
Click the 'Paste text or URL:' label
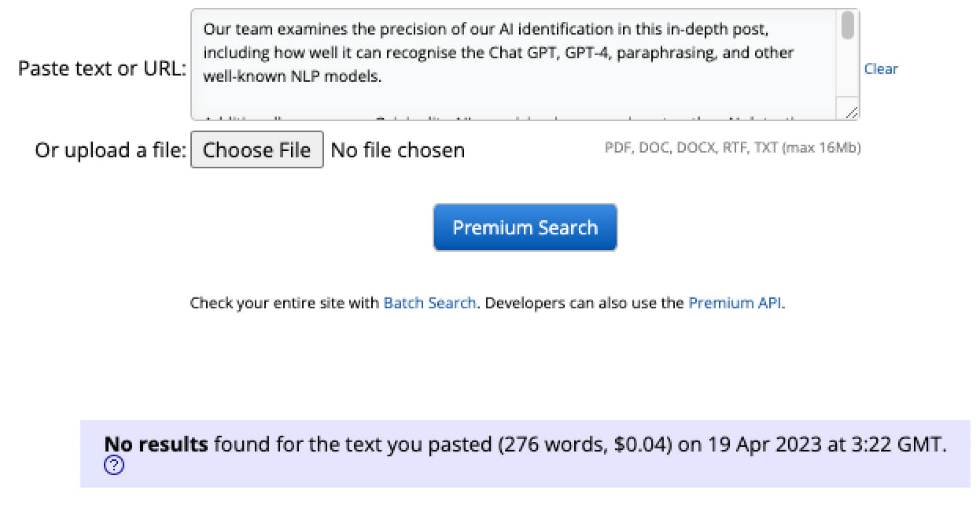pyautogui.click(x=102, y=68)
